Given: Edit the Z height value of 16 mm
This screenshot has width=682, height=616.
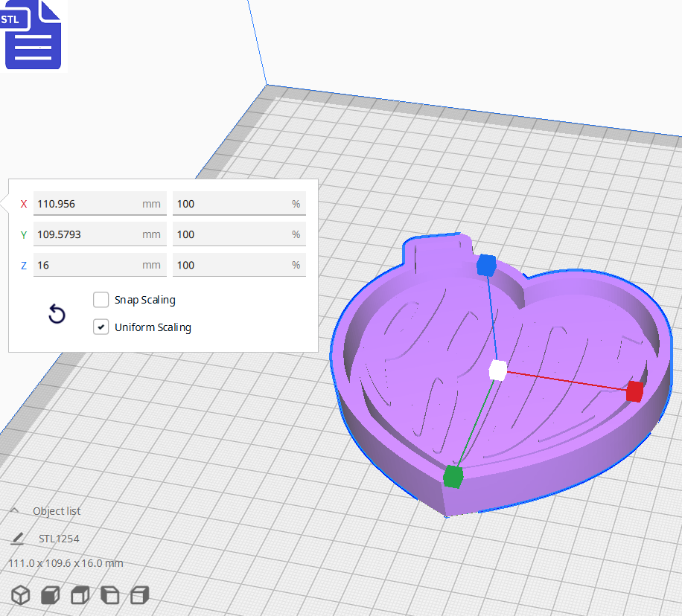Looking at the screenshot, I should (100, 265).
